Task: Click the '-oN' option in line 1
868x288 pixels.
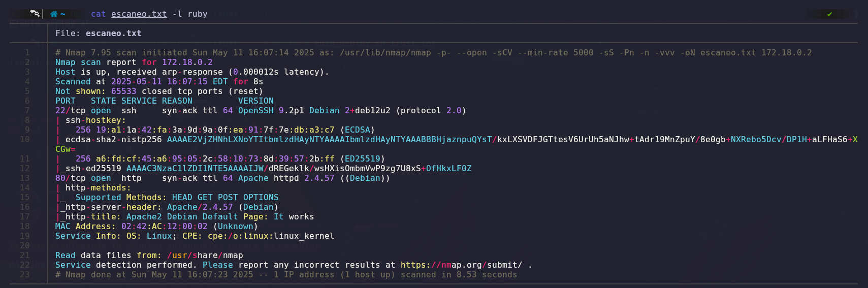Action: pos(688,53)
